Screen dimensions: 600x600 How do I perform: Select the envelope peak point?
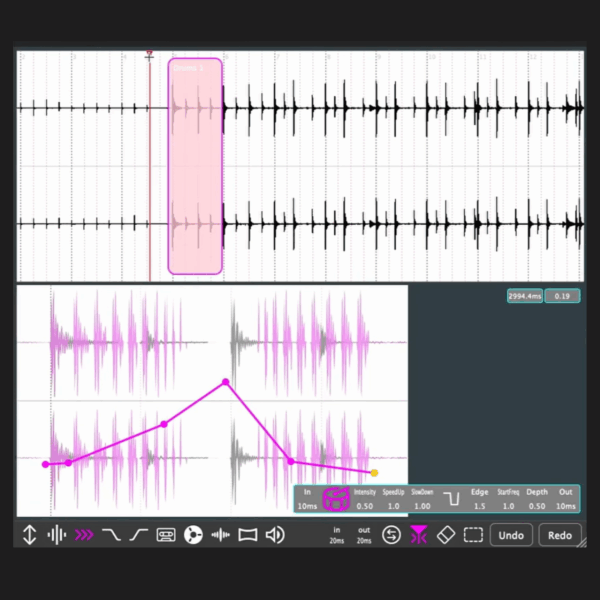pyautogui.click(x=225, y=382)
